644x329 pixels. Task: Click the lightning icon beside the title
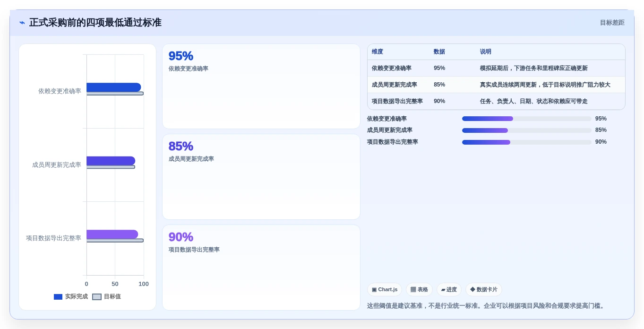point(22,23)
